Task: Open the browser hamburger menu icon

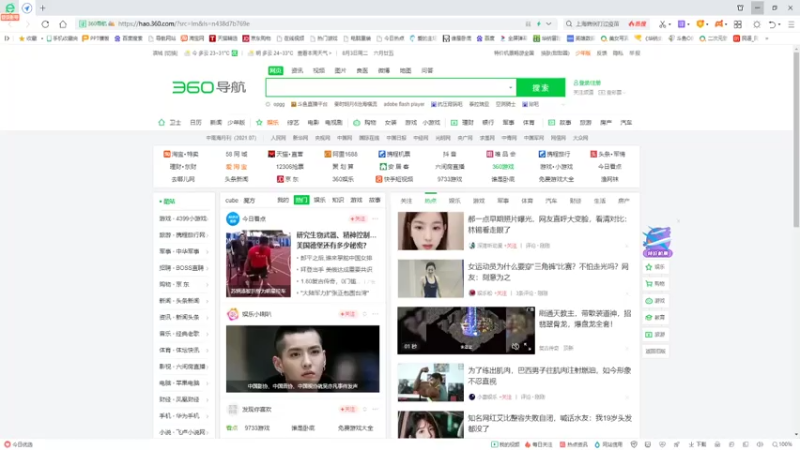Action: click(x=791, y=24)
